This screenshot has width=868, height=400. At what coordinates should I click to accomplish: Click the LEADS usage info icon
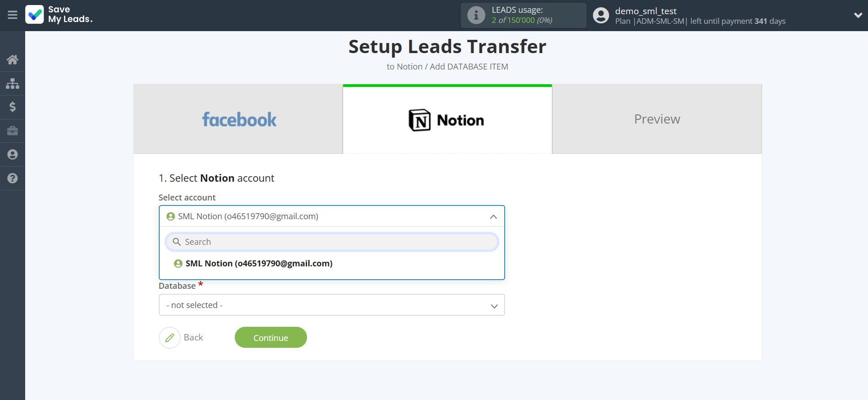(476, 15)
